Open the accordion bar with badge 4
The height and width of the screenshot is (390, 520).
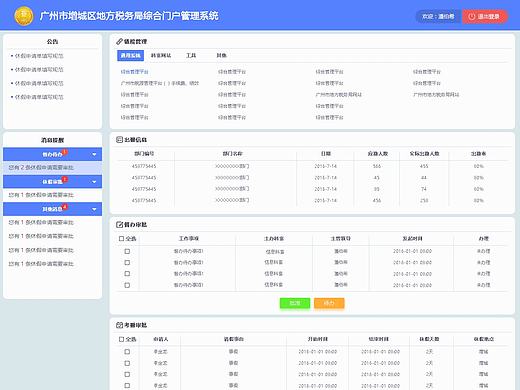click(x=52, y=209)
